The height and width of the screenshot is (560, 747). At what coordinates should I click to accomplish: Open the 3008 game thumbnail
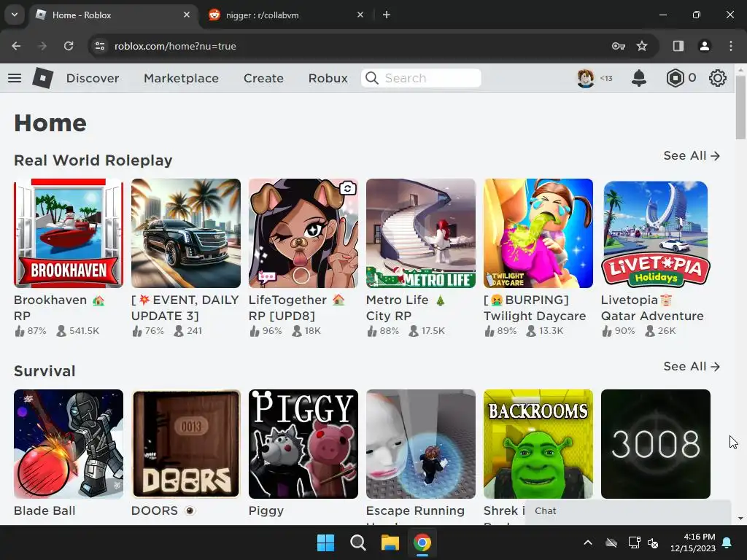pyautogui.click(x=656, y=444)
